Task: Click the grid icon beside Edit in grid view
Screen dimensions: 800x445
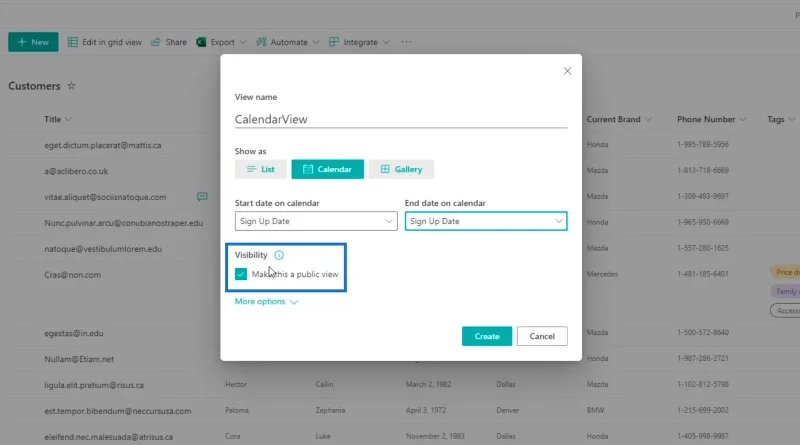Action: pyautogui.click(x=73, y=42)
